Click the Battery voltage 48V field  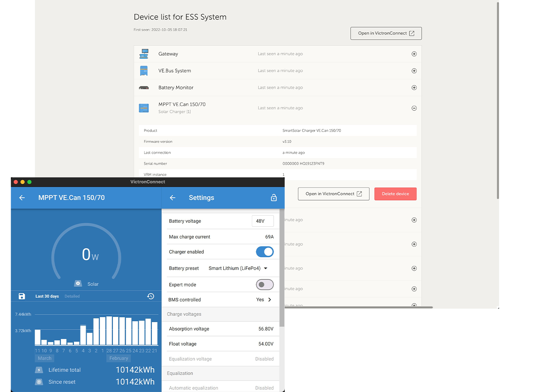tap(263, 221)
